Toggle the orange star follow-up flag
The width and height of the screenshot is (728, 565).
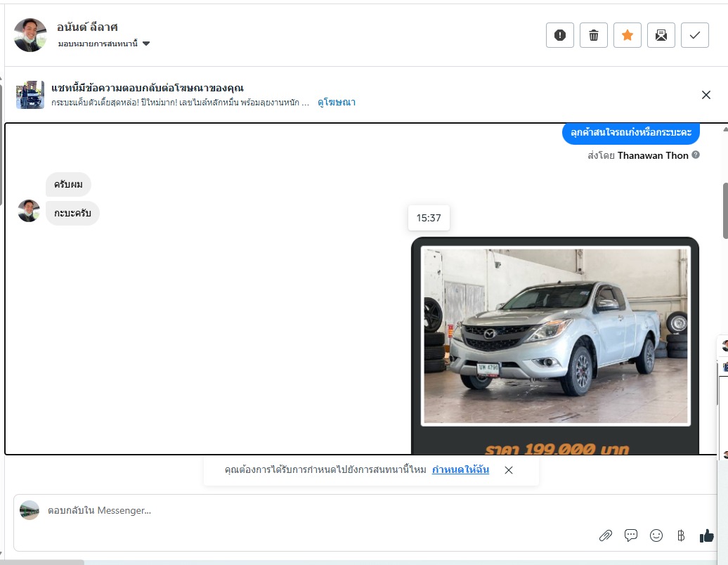tap(628, 35)
